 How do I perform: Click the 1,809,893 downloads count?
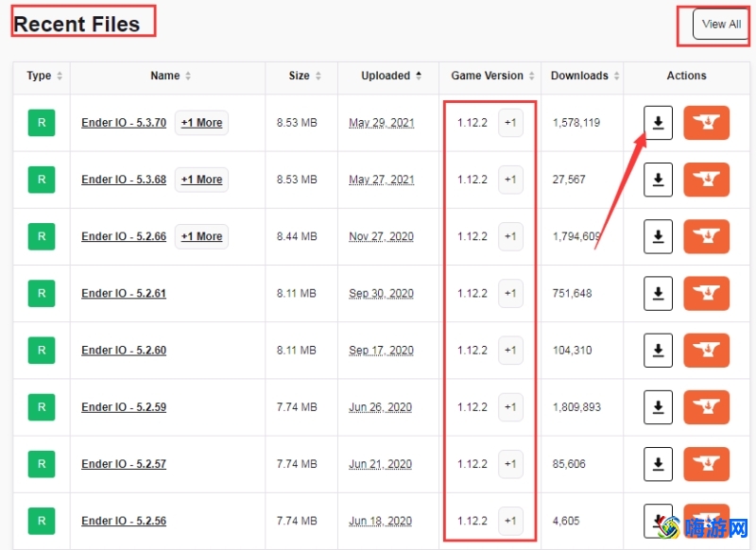(x=576, y=407)
